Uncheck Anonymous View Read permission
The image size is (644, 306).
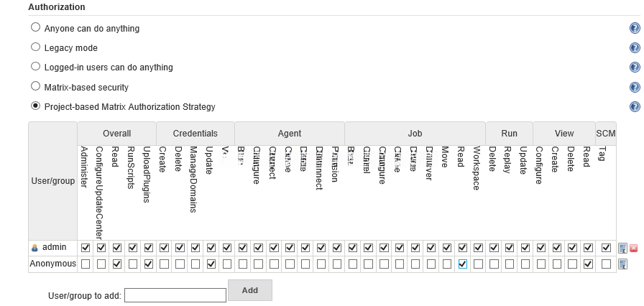(588, 264)
